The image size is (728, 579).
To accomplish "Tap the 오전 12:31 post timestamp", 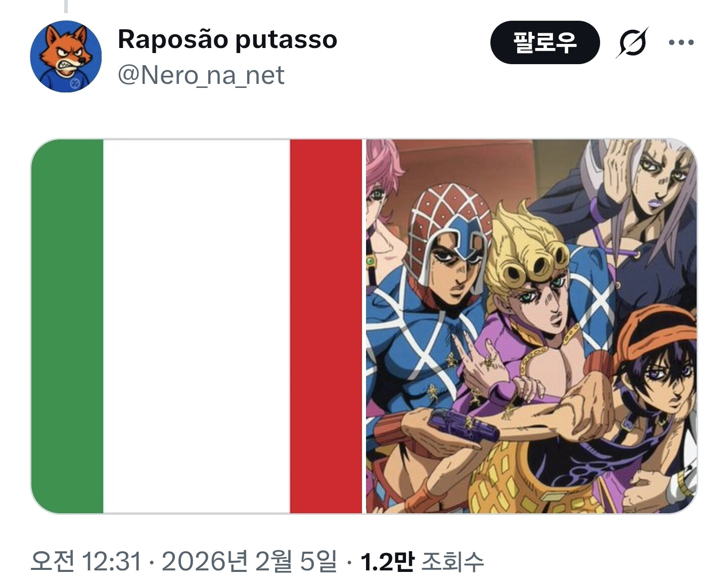I will click(x=86, y=561).
